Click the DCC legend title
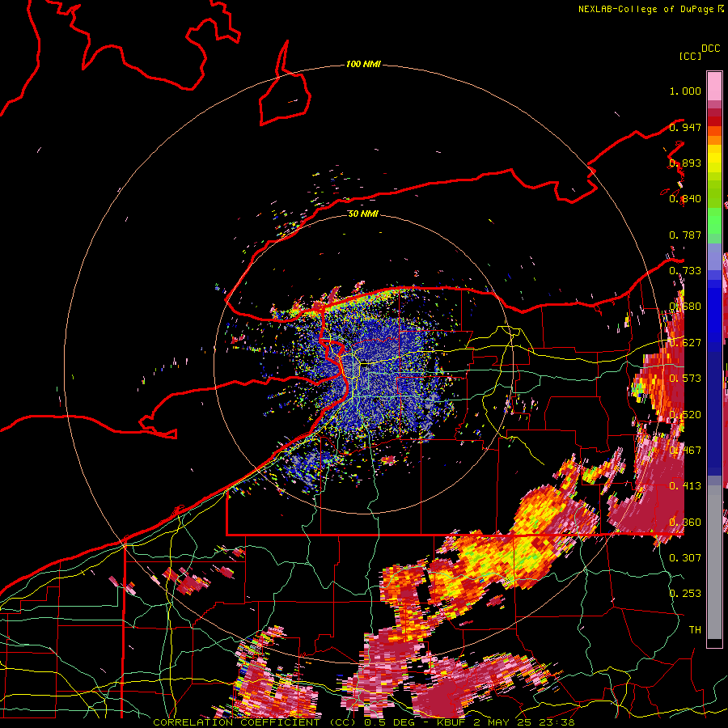The width and height of the screenshot is (728, 728). tap(711, 49)
